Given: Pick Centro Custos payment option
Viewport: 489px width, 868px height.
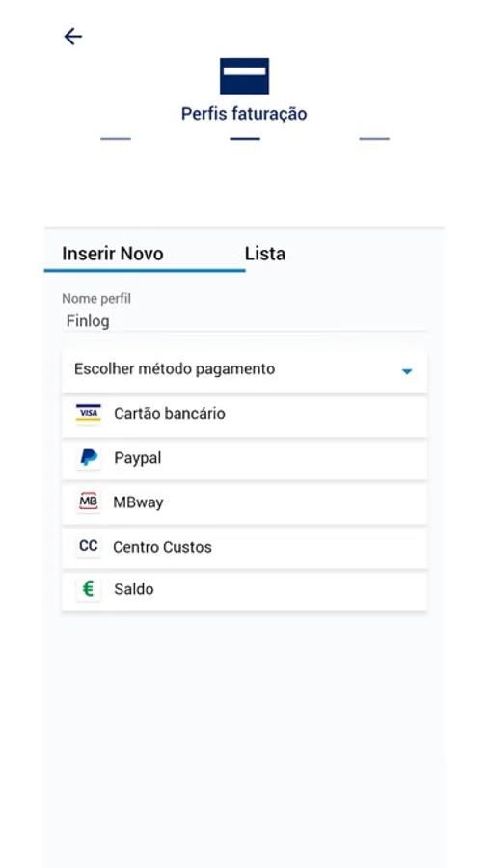Looking at the screenshot, I should [x=244, y=548].
